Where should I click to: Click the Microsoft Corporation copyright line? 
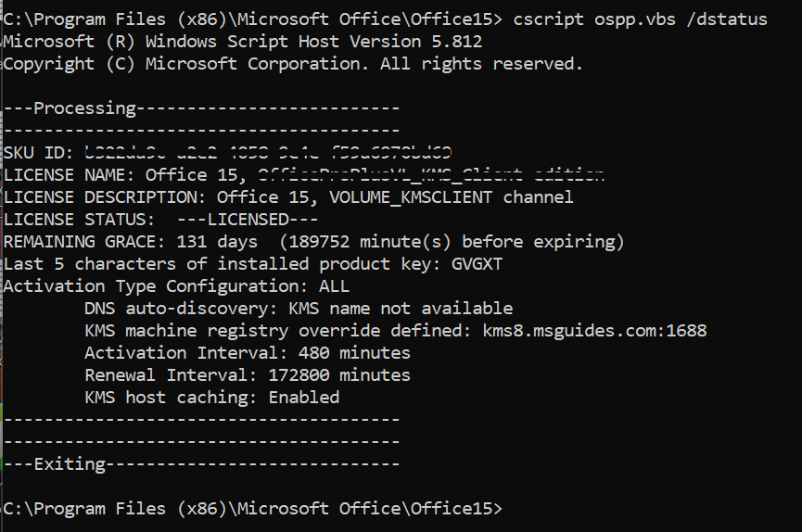[x=293, y=64]
